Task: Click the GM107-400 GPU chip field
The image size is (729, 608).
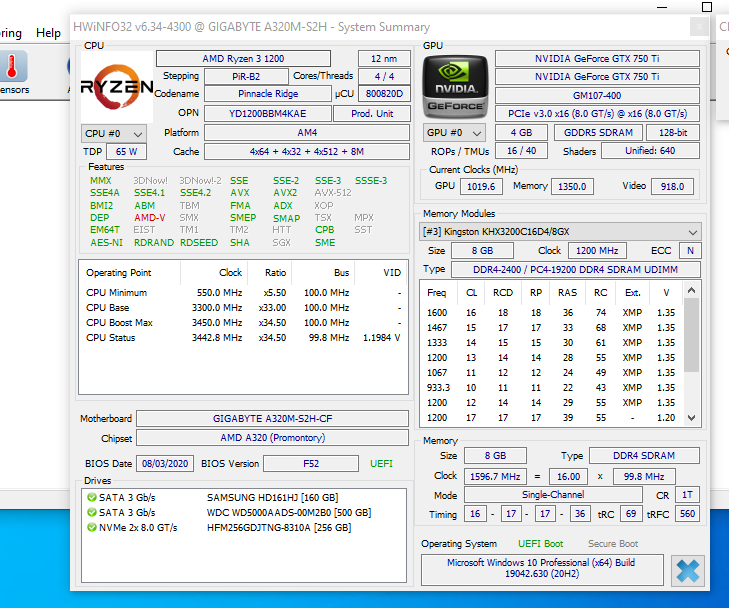Action: point(597,95)
